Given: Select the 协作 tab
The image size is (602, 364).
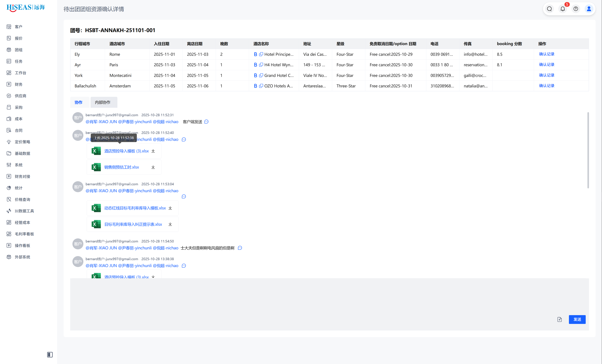Looking at the screenshot, I should 78,102.
